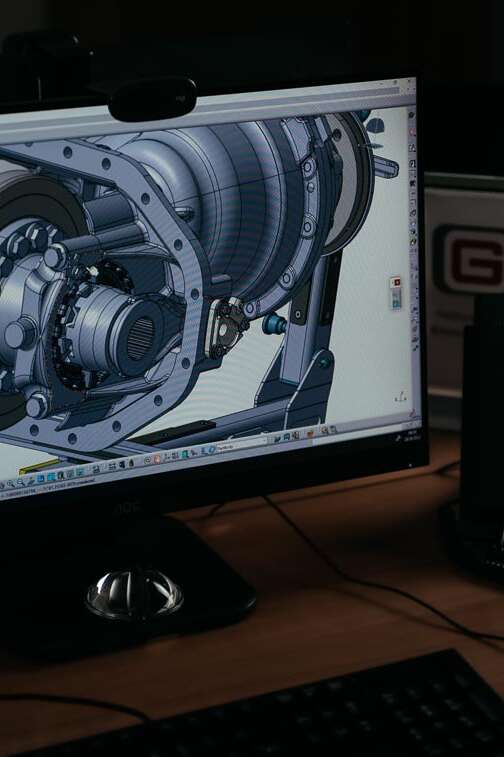The width and height of the screenshot is (504, 757).
Task: Click the orange round icon in bottom toolbar
Action: pos(157,459)
